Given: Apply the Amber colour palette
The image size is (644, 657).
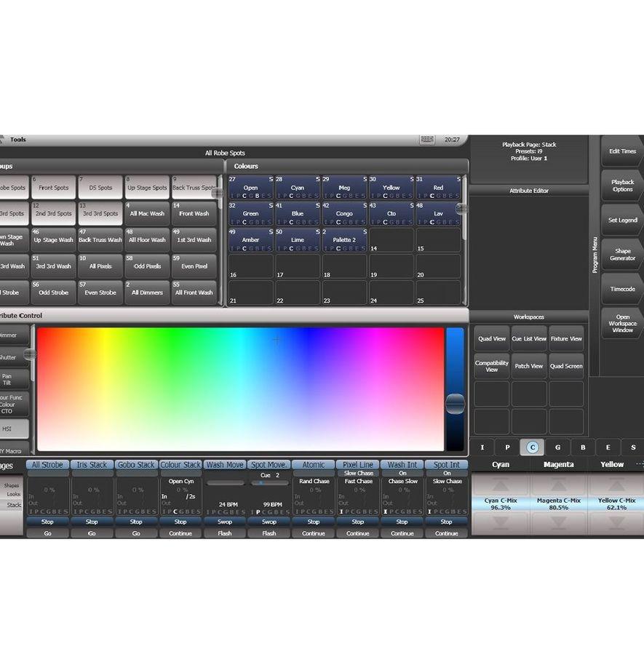Looking at the screenshot, I should click(250, 239).
